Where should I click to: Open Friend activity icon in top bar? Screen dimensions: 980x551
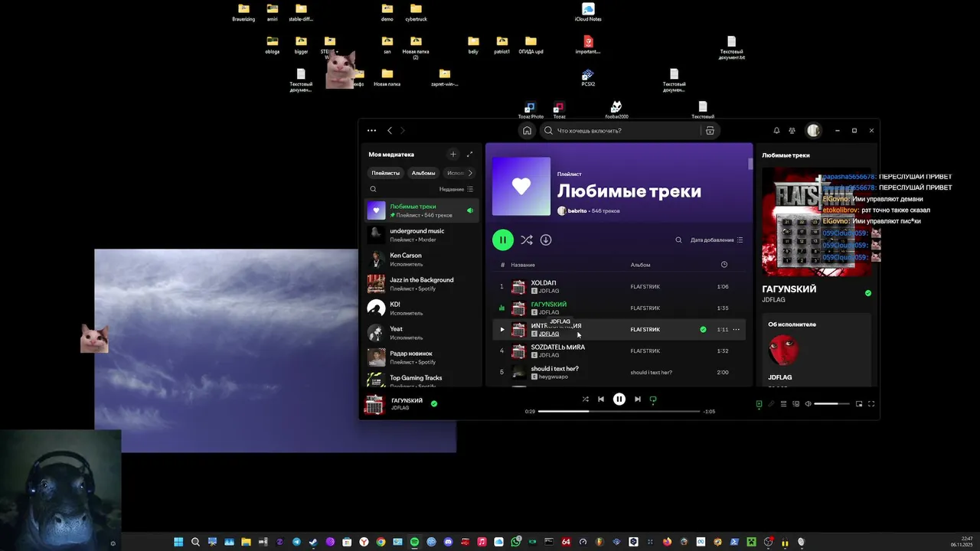pos(792,131)
